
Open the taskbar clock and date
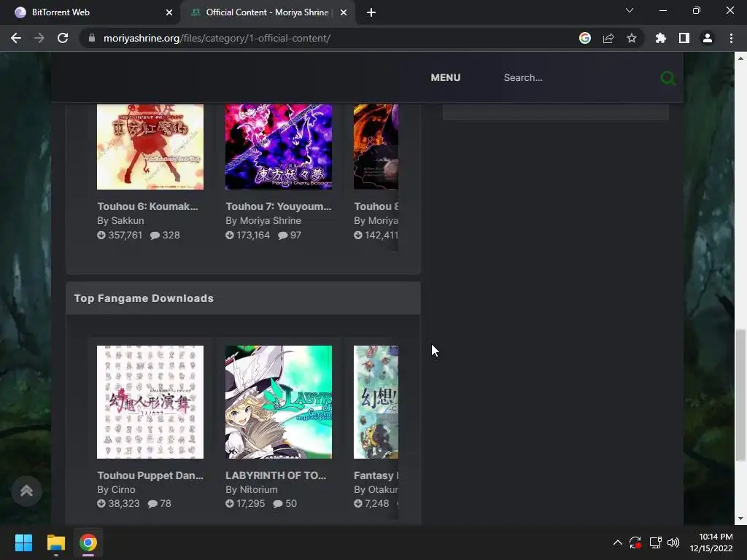coord(711,542)
